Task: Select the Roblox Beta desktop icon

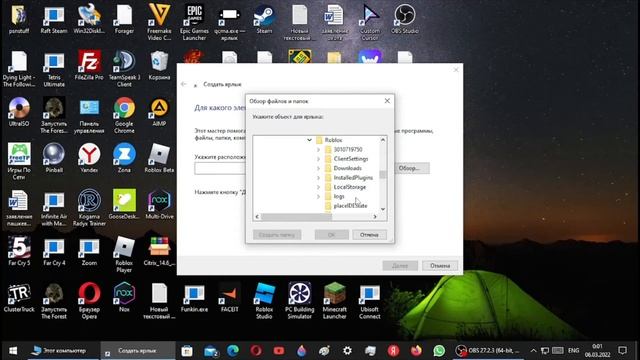Action: [x=159, y=158]
